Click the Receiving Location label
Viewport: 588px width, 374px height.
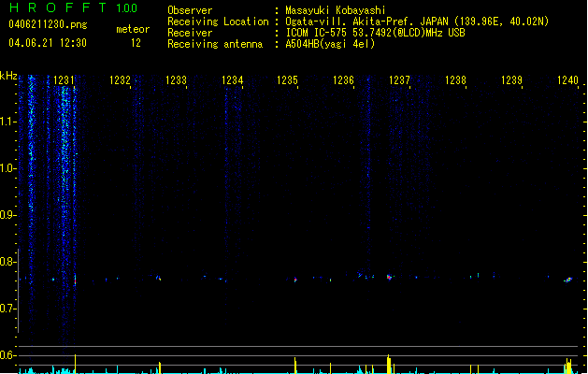pos(218,22)
